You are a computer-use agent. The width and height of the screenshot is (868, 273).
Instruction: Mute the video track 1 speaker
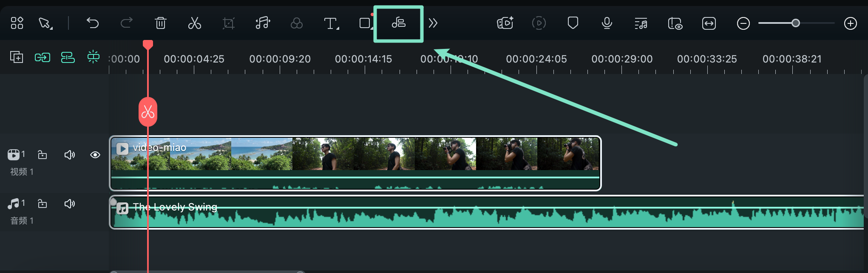click(69, 155)
